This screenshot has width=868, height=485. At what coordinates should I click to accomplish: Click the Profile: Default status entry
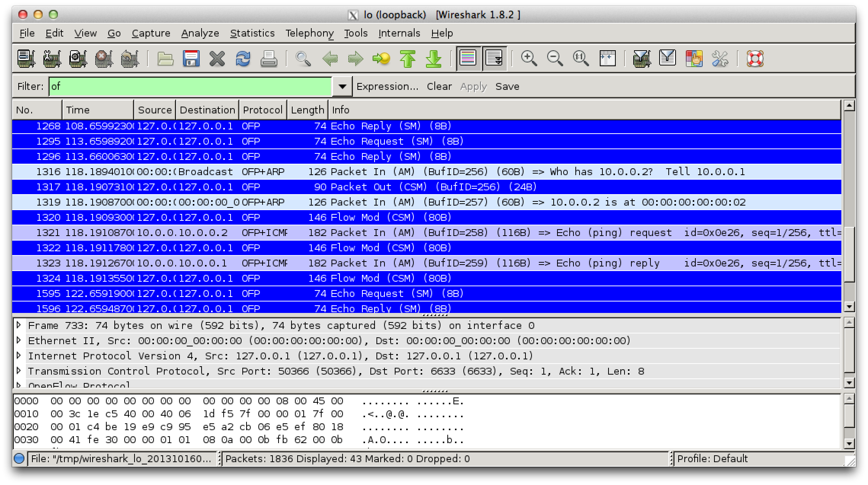(x=712, y=459)
